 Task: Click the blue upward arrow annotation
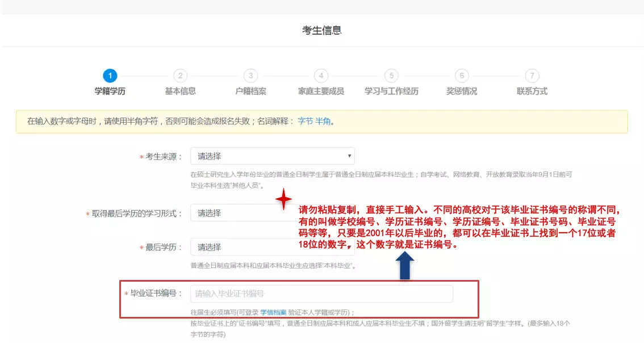coord(406,266)
